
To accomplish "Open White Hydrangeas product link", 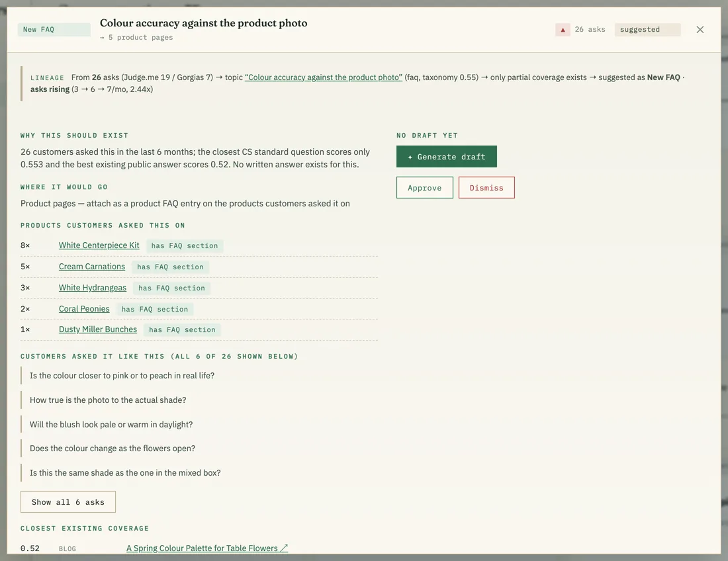I will pyautogui.click(x=93, y=288).
